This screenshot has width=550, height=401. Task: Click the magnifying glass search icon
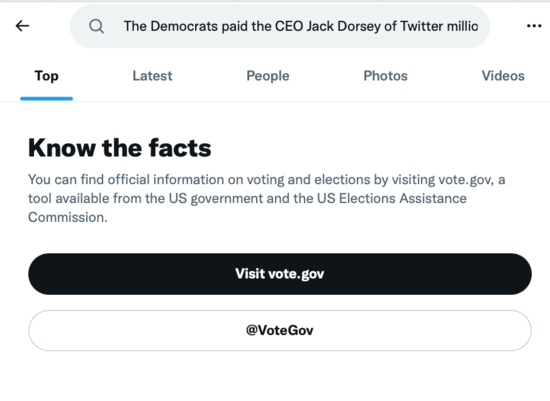pyautogui.click(x=96, y=26)
